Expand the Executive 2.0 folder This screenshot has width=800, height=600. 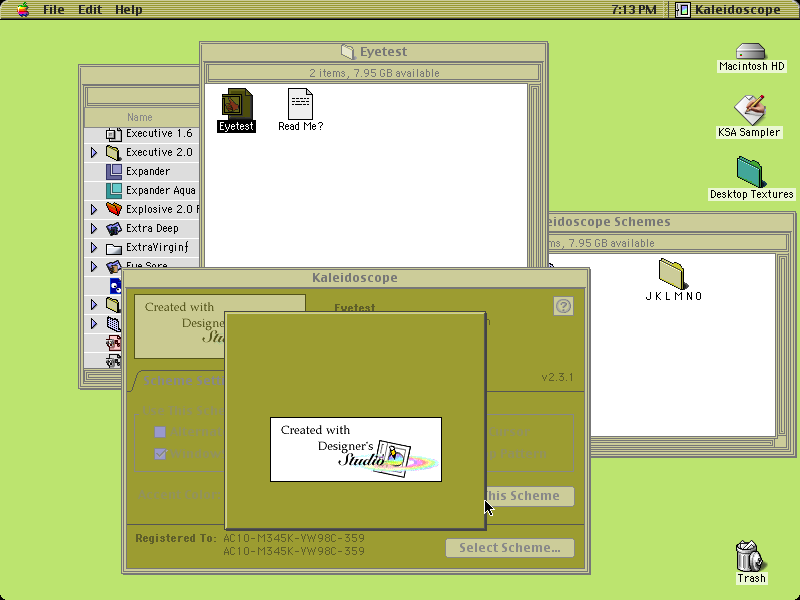(x=94, y=153)
